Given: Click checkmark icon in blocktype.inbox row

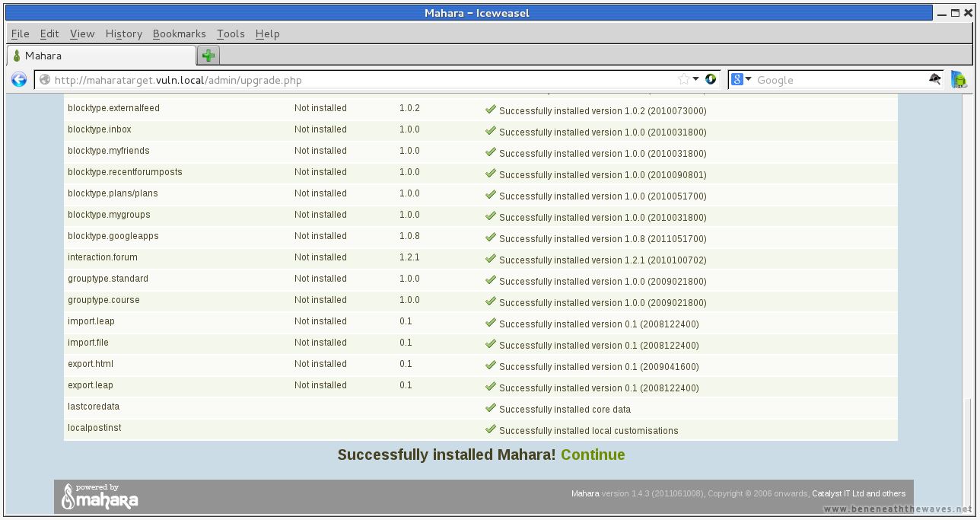Looking at the screenshot, I should pos(490,131).
